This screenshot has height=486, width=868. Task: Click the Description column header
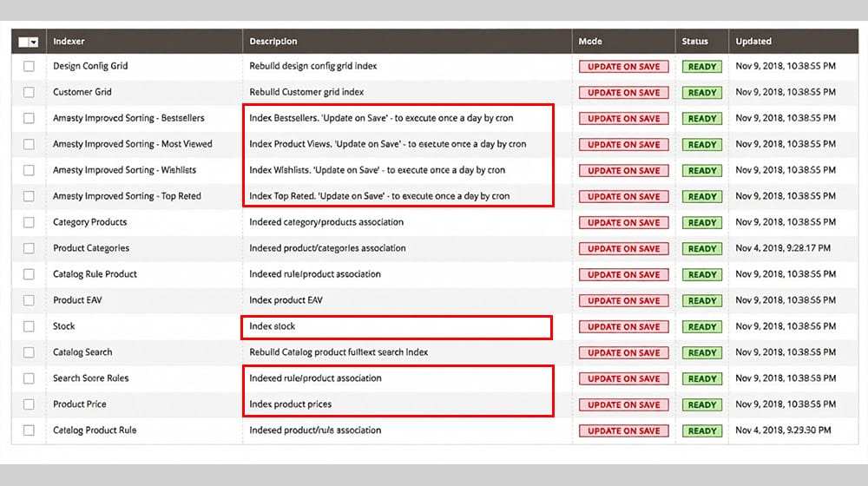[x=273, y=42]
